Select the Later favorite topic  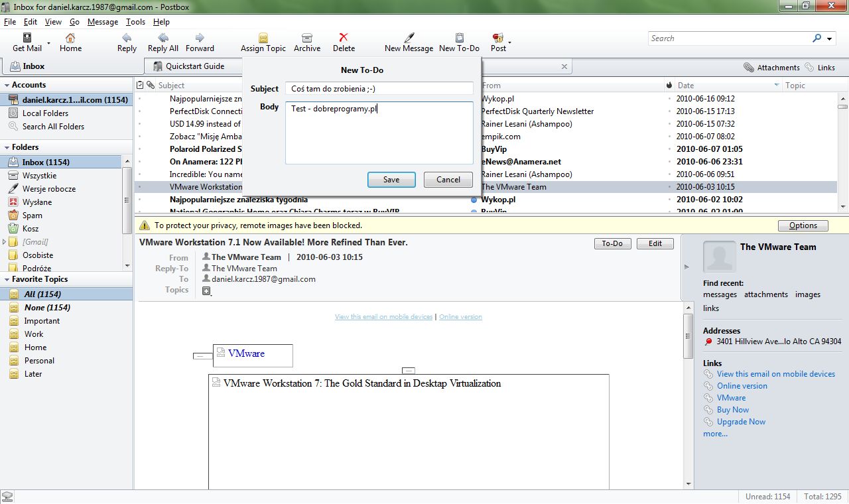33,374
